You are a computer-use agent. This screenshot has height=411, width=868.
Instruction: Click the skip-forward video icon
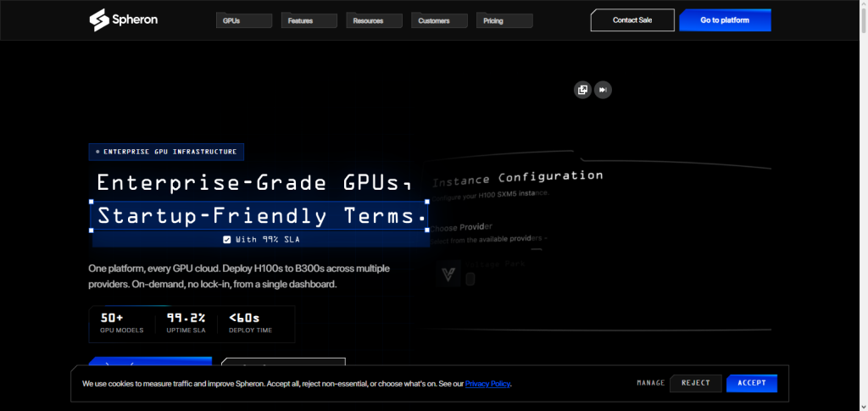603,90
